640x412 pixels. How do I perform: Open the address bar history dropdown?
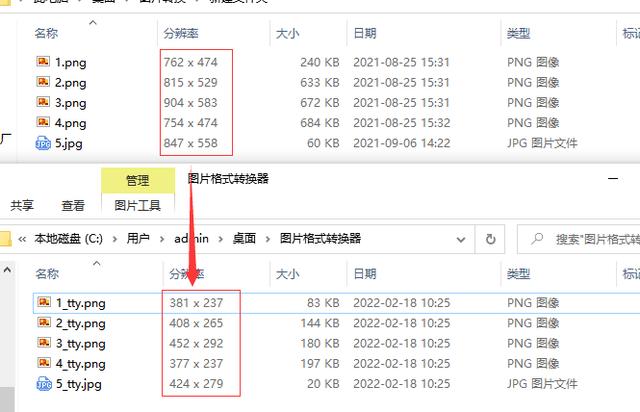461,239
